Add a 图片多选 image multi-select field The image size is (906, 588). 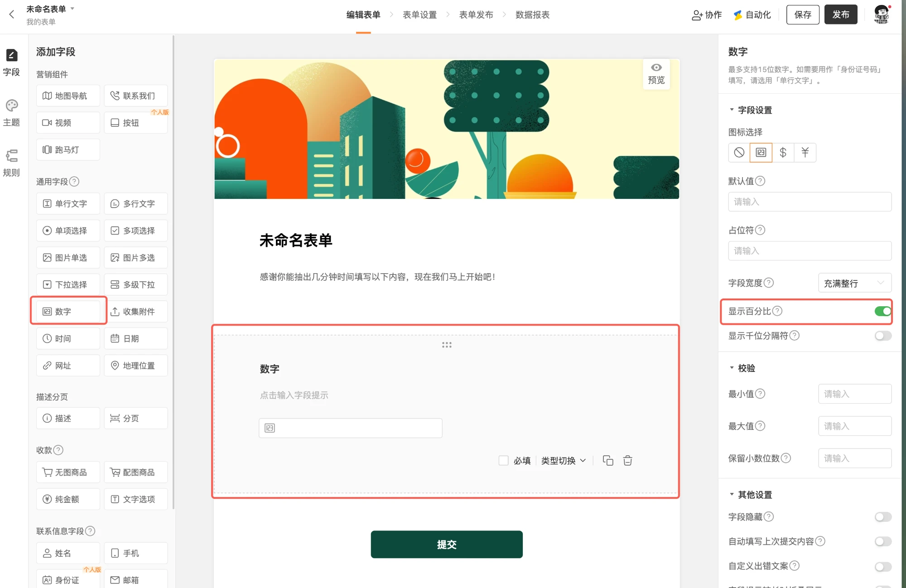pos(136,258)
